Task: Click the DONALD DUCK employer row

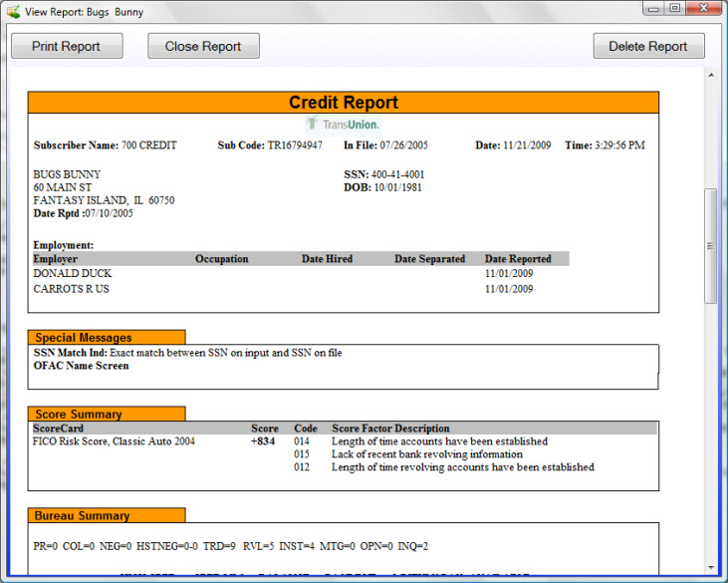Action: click(73, 273)
